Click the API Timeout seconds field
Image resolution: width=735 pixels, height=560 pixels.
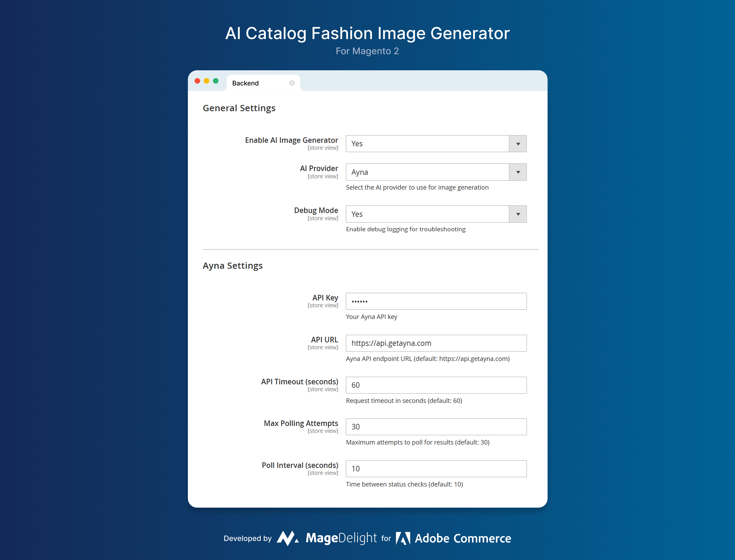(x=436, y=385)
